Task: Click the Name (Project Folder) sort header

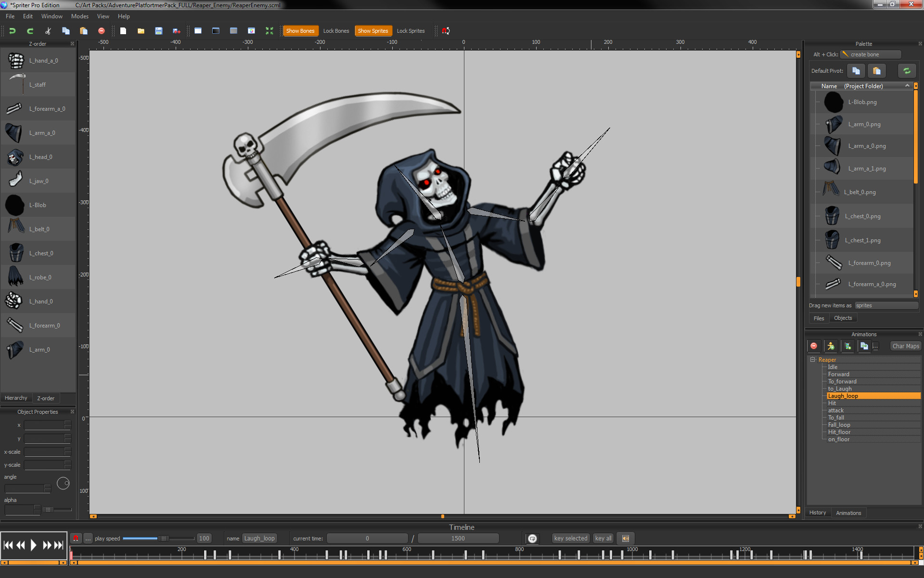Action: coord(852,86)
